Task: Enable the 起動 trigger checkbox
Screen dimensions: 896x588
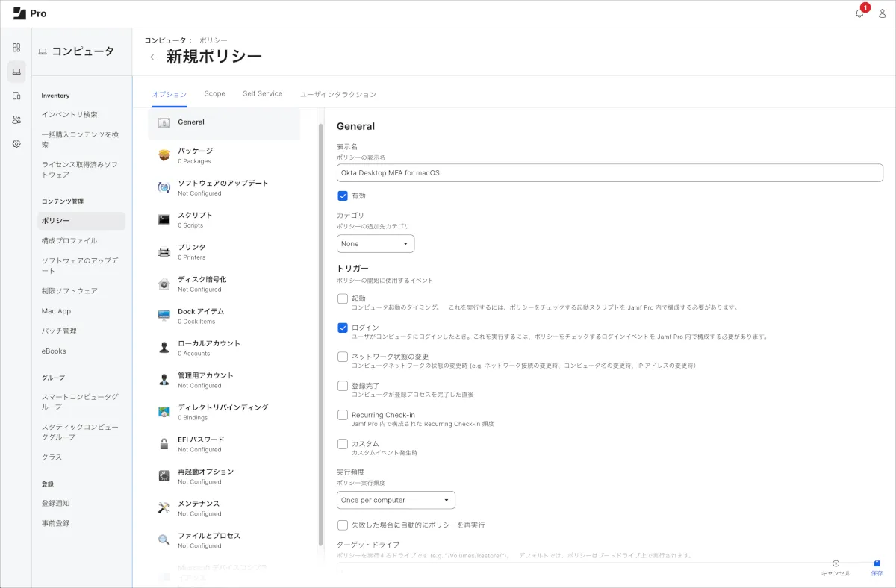Action: pyautogui.click(x=343, y=298)
